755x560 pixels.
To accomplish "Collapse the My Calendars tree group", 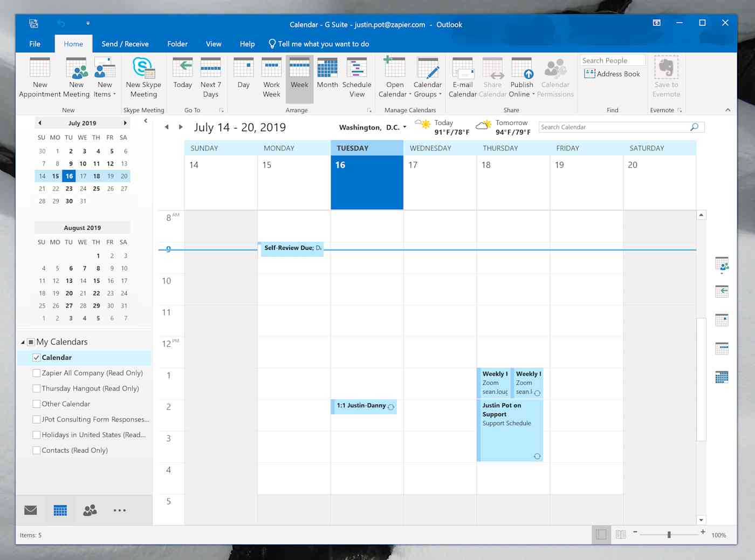I will [x=23, y=342].
